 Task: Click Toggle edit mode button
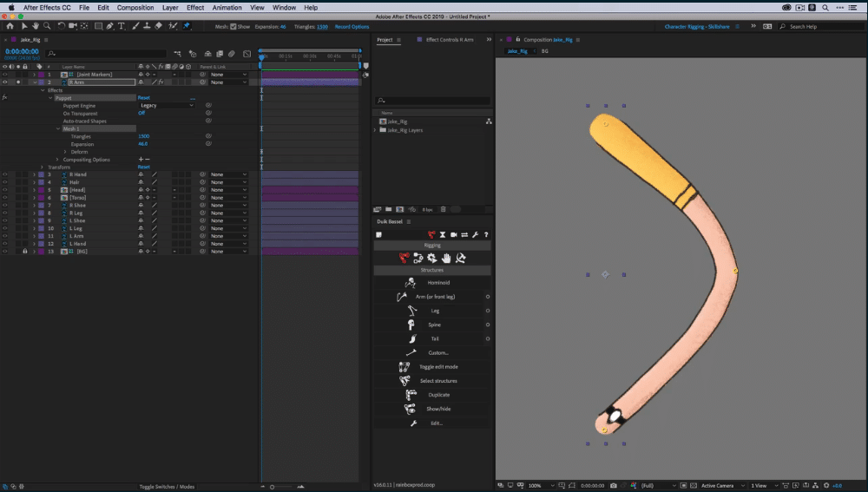(432, 367)
